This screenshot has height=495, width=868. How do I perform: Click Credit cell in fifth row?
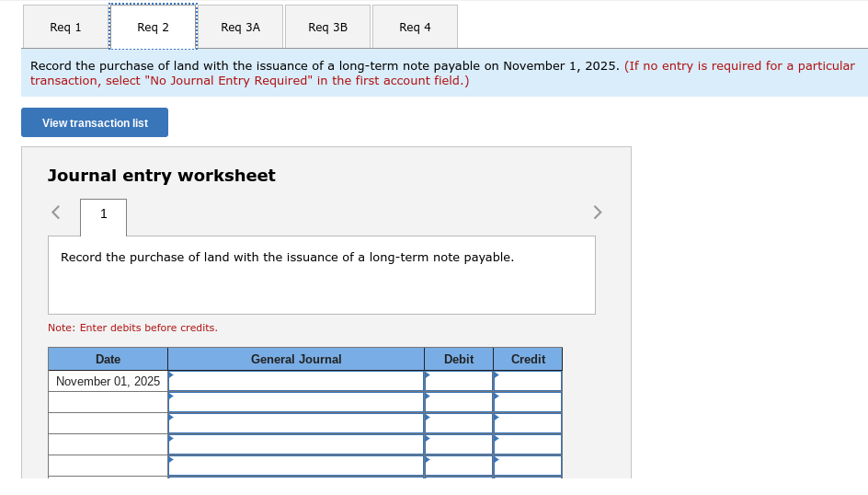point(528,466)
